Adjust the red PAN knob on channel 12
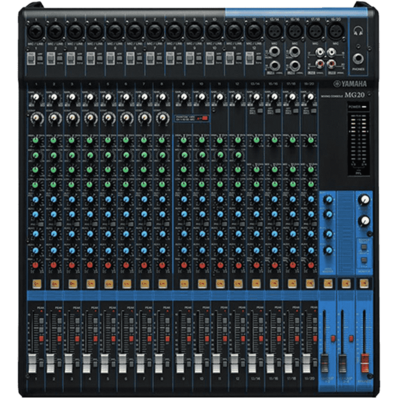Viewport: 400px width, 400px height. (238, 265)
